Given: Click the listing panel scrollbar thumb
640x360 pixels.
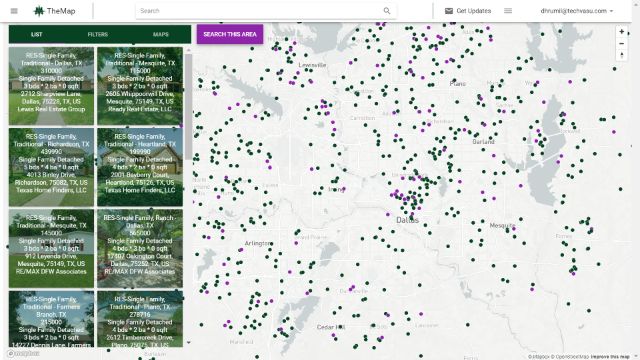Looking at the screenshot, I should click(x=188, y=106).
